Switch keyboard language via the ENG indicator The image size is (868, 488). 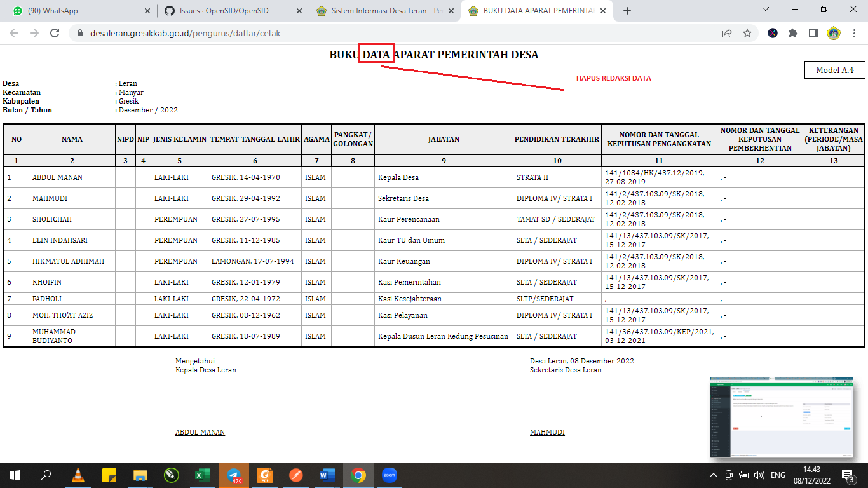778,475
